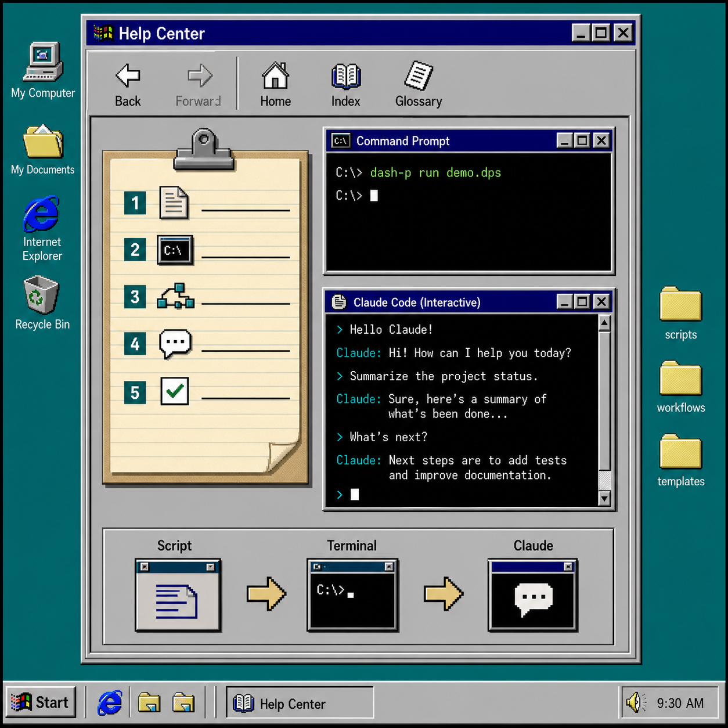Open the Glossary icon
Viewport: 728px width, 728px height.
coord(419,85)
